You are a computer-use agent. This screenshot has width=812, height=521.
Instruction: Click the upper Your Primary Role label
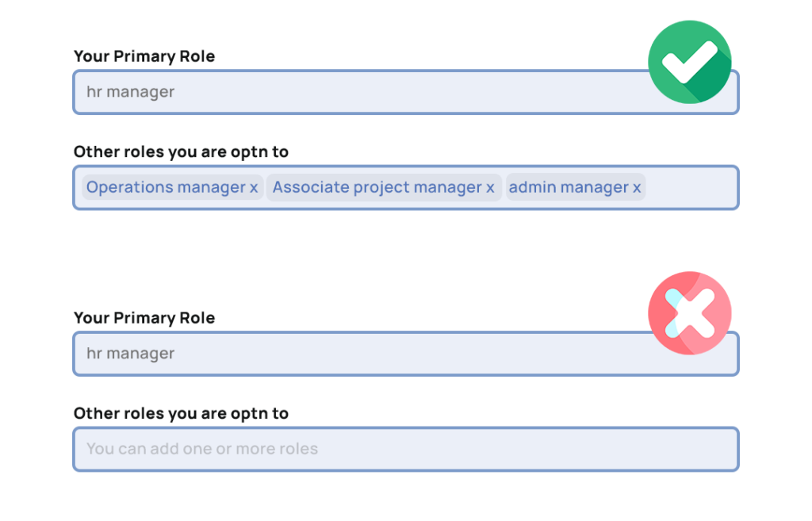(144, 56)
